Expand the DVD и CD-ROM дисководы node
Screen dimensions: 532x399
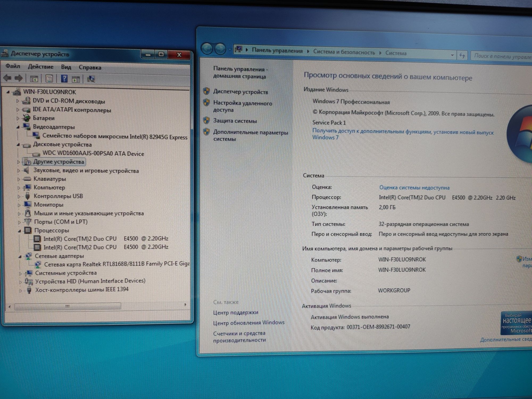[x=18, y=101]
